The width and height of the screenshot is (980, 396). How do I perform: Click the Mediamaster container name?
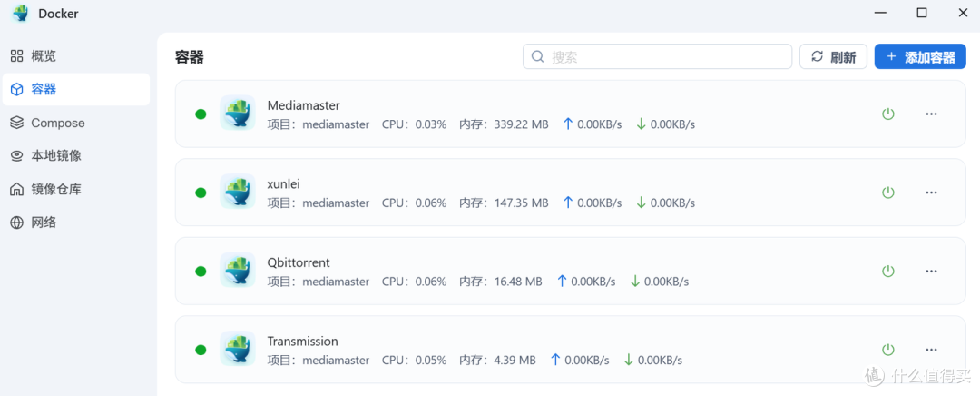coord(304,105)
